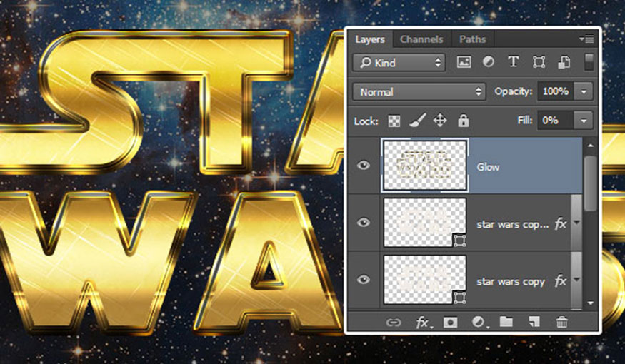
Task: Open the Fill slider dropdown arrow
Action: 584,121
